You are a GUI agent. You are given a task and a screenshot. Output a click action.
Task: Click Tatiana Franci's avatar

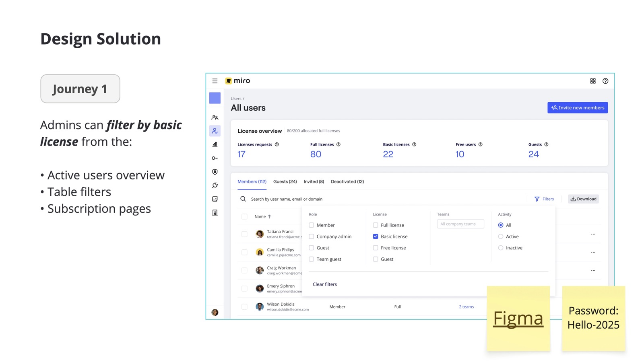(x=260, y=234)
